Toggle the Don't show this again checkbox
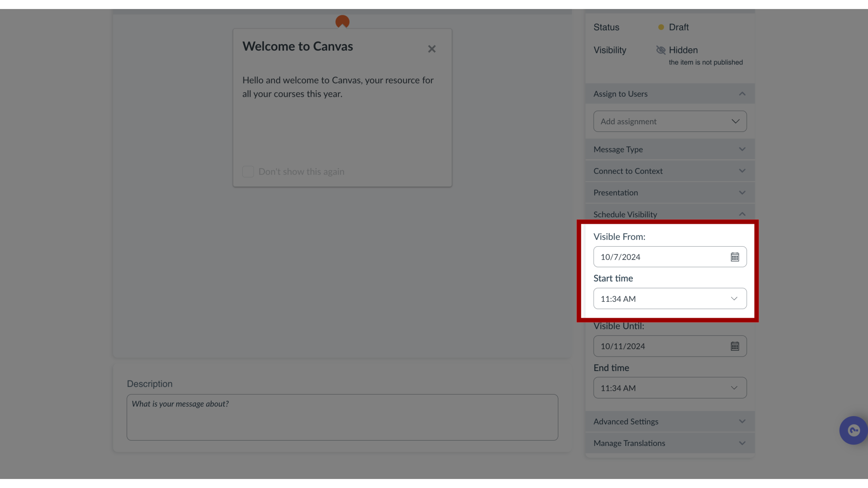This screenshot has height=488, width=868. pyautogui.click(x=248, y=172)
